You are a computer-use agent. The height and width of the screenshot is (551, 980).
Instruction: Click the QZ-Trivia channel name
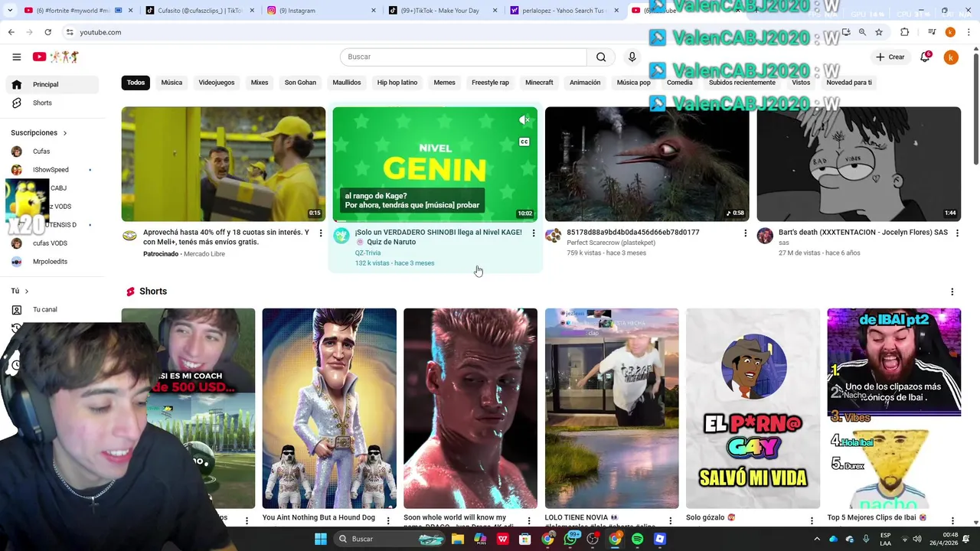coord(367,253)
